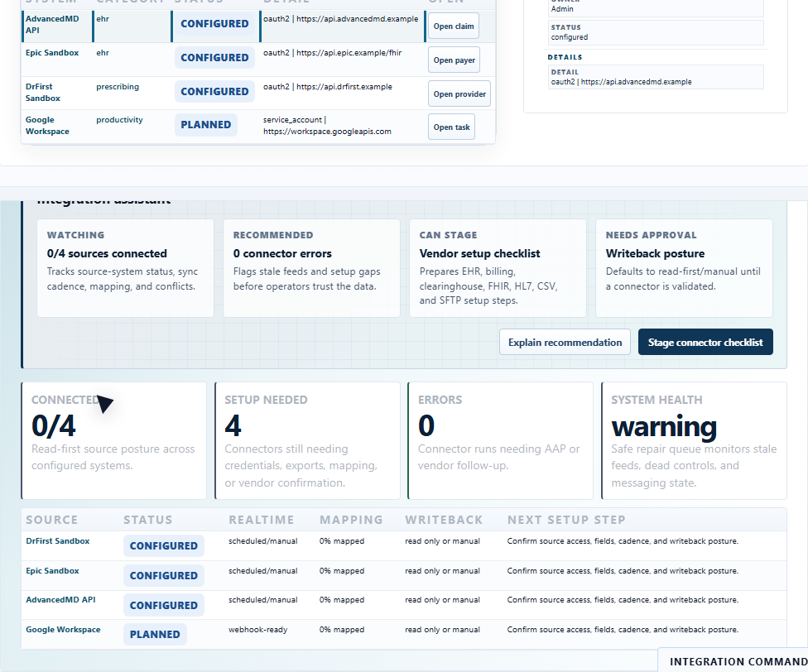Open claim for AdvancedMD API row
This screenshot has width=808, height=672.
(x=454, y=26)
